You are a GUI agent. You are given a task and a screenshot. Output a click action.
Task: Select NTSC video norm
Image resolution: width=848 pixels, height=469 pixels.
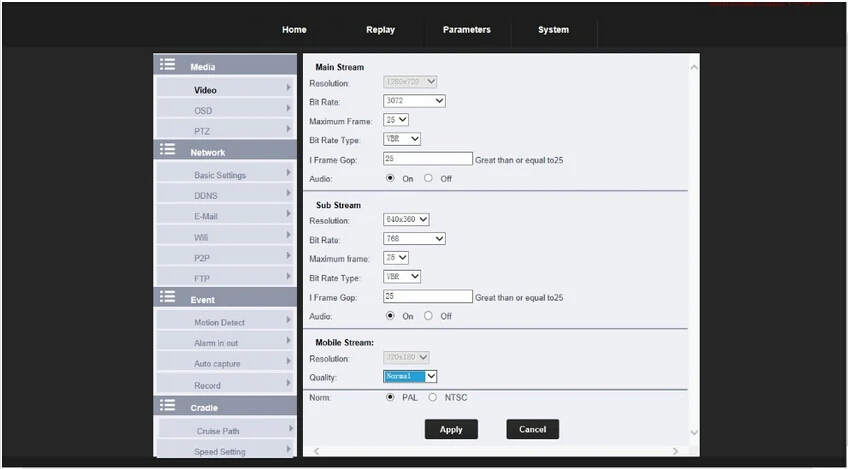[433, 397]
